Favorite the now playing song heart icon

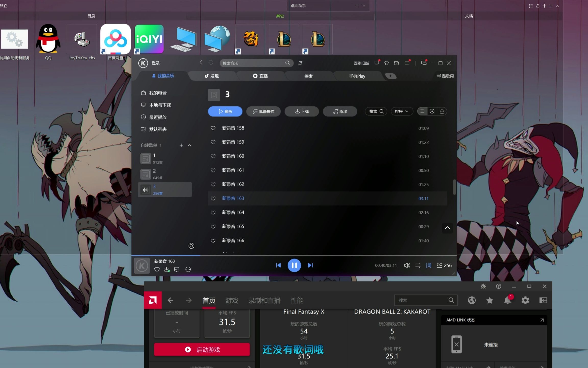click(157, 269)
